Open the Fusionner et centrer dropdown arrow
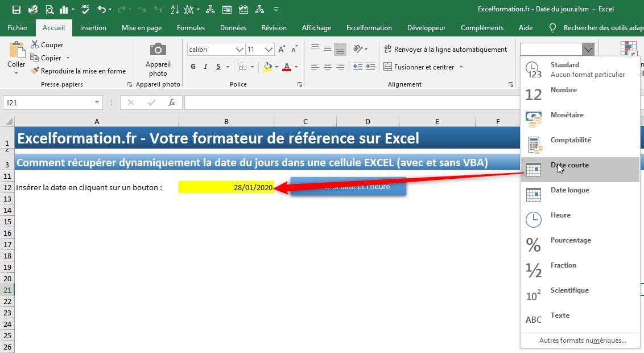This screenshot has height=353, width=644. coord(461,67)
